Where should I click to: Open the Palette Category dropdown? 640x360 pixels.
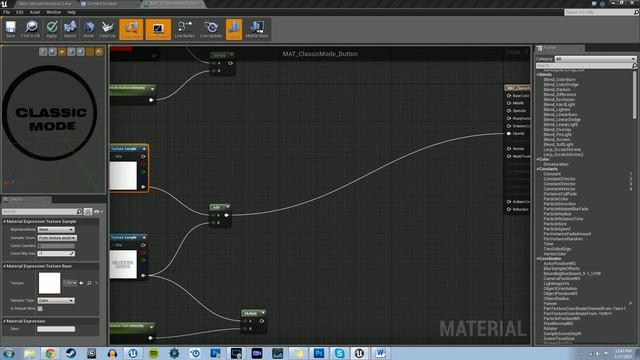click(595, 59)
